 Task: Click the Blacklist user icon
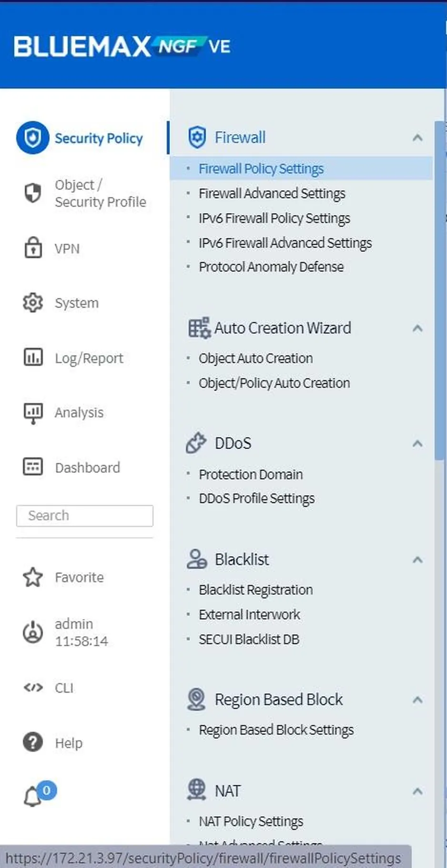[x=196, y=559]
